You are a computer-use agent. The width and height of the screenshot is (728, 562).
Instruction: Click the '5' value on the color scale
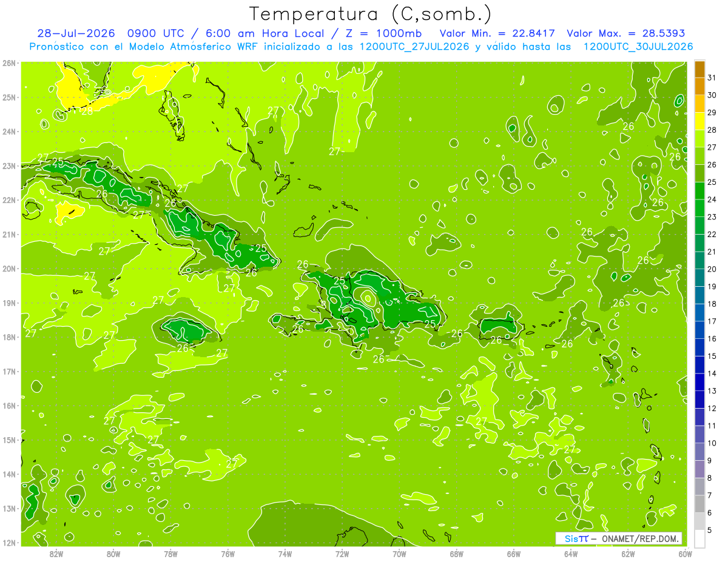pyautogui.click(x=710, y=530)
